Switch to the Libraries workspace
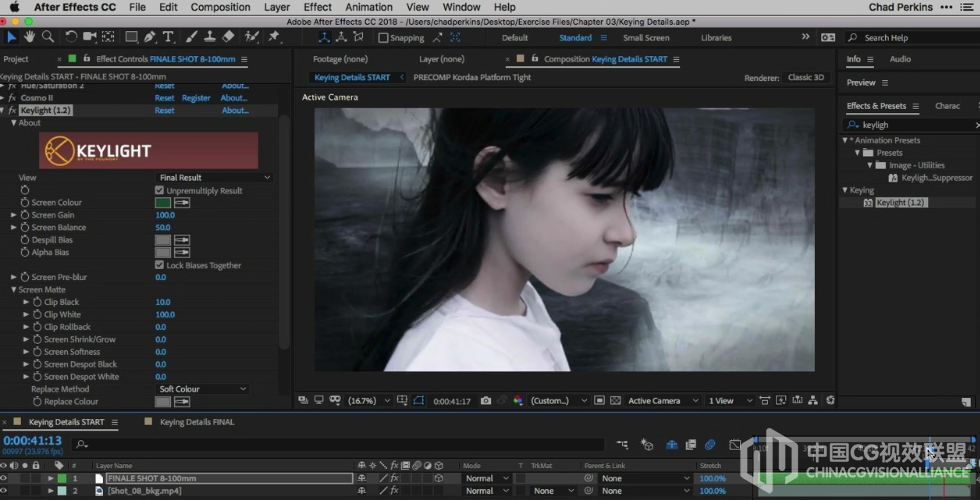Screen dimensions: 980x500 pos(716,38)
